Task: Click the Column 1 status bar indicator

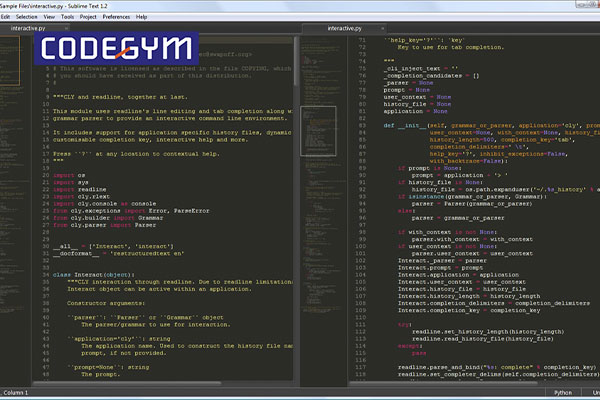Action: [16, 394]
